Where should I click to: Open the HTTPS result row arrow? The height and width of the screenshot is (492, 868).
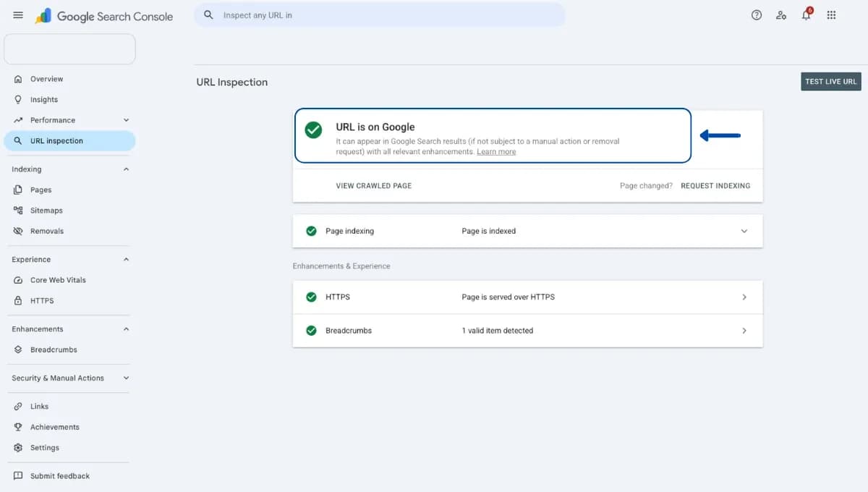click(744, 297)
